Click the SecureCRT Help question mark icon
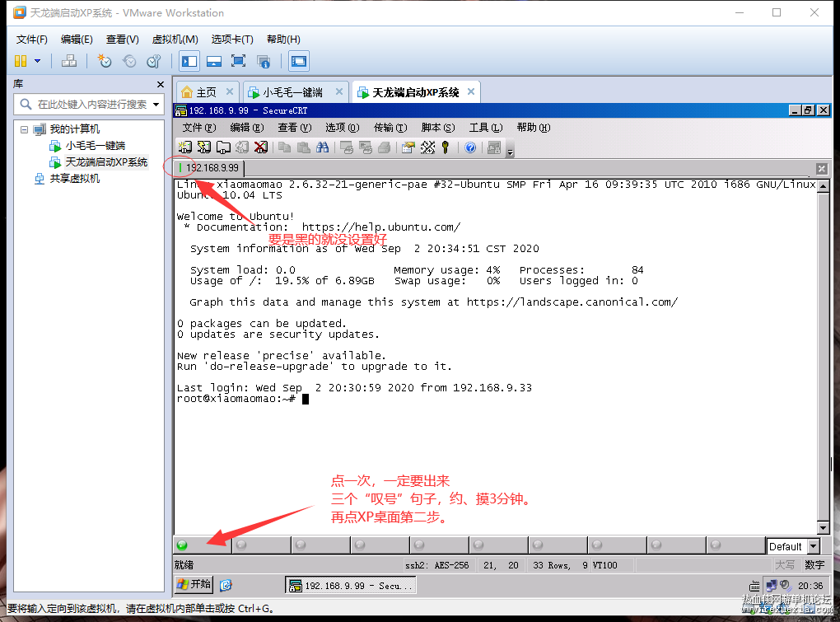The width and height of the screenshot is (840, 622). [x=470, y=147]
